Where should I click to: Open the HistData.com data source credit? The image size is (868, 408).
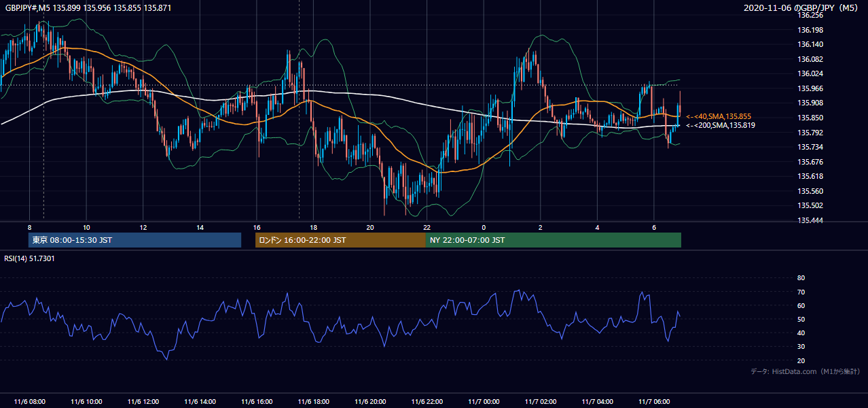(805, 371)
